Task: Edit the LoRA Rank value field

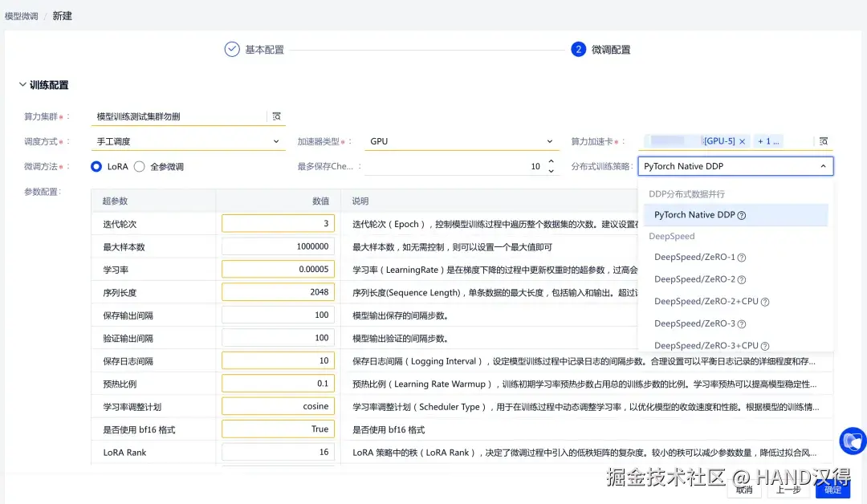Action: (278, 452)
